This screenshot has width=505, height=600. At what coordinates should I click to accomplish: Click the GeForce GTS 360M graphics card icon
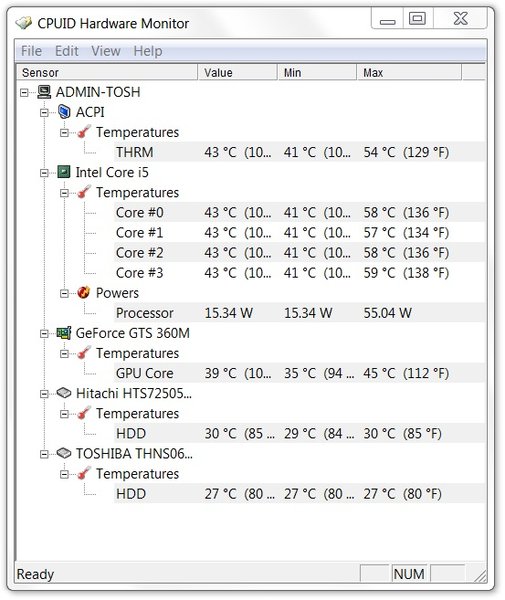(x=64, y=333)
